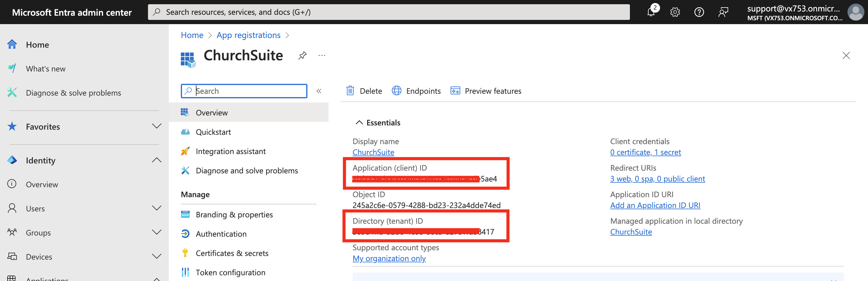Viewport: 868px width, 281px height.
Task: Open the account avatar menu
Action: point(856,12)
